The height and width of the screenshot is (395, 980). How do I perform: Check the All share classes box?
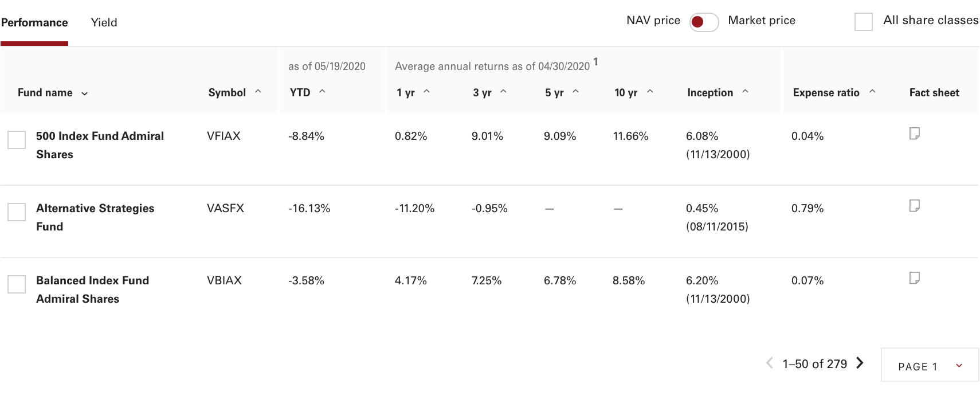click(863, 22)
